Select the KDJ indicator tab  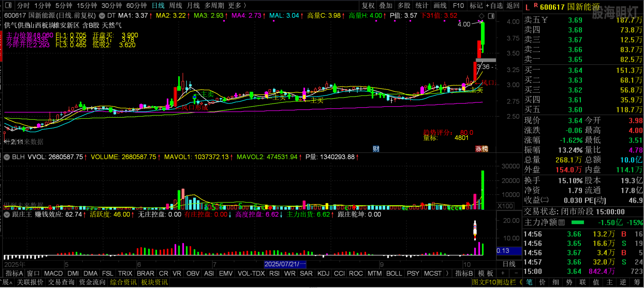tap(323, 273)
